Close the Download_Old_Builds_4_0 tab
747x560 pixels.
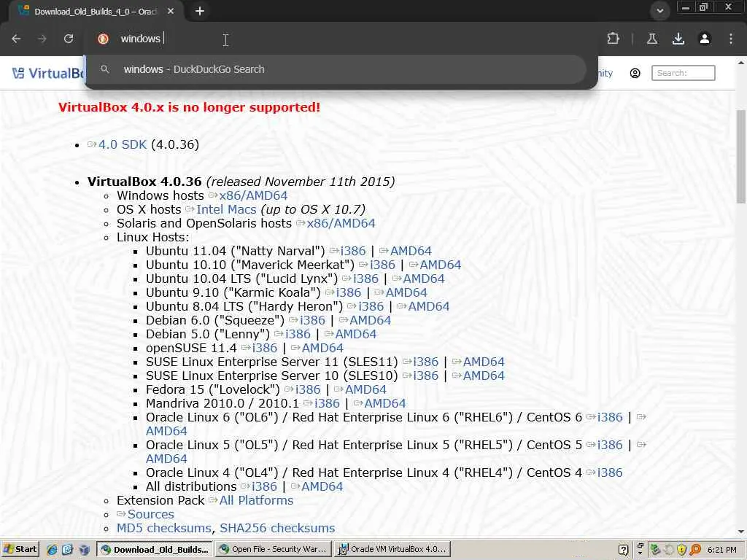click(171, 11)
